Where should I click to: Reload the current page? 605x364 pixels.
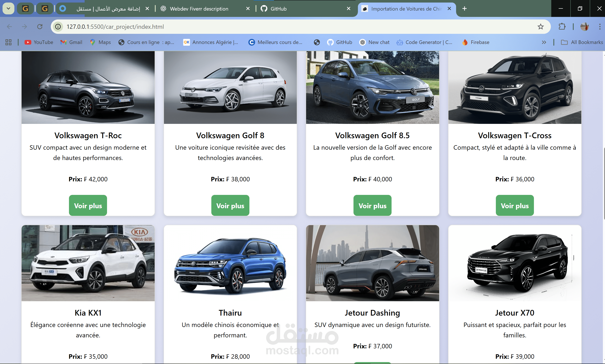coord(40,26)
